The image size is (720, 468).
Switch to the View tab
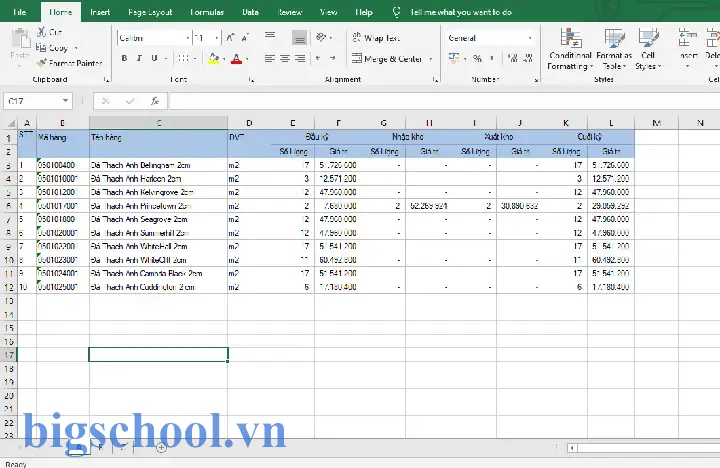point(328,12)
